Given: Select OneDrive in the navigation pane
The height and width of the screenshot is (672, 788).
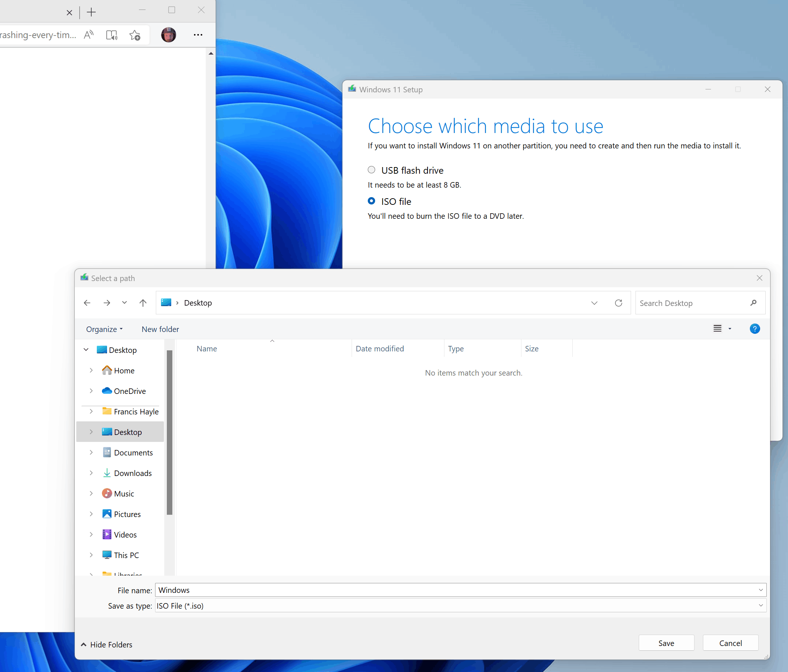Looking at the screenshot, I should [124, 391].
